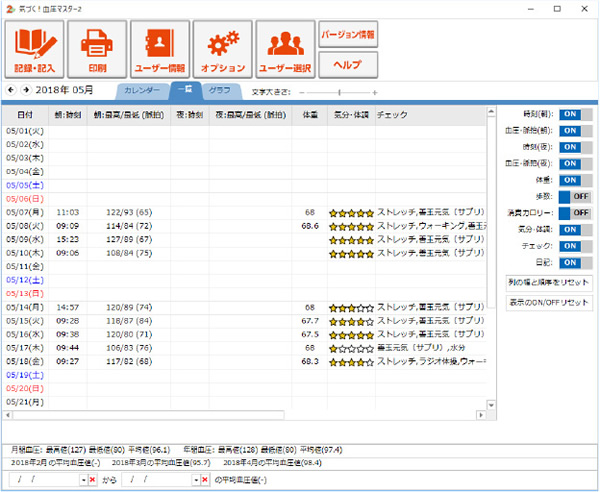Click the 2018年 05月 month label
This screenshot has width=600, height=492.
(64, 90)
